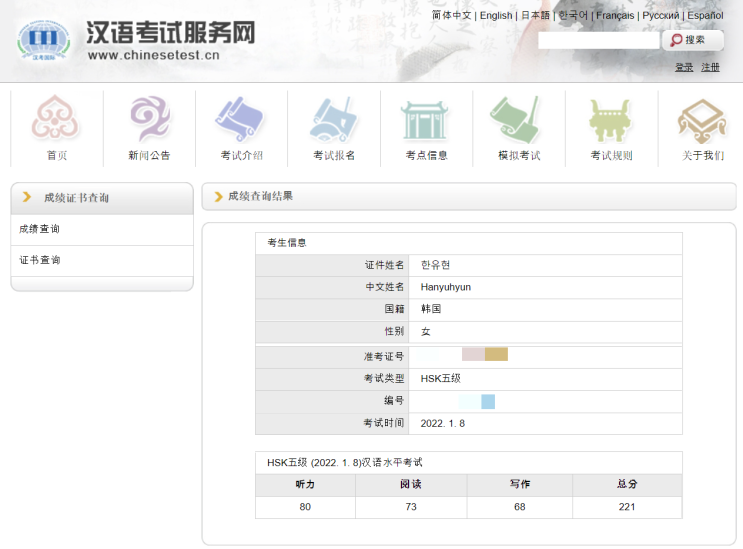Click the 搜索 search button
Screen dimensions: 743x549
[693, 40]
